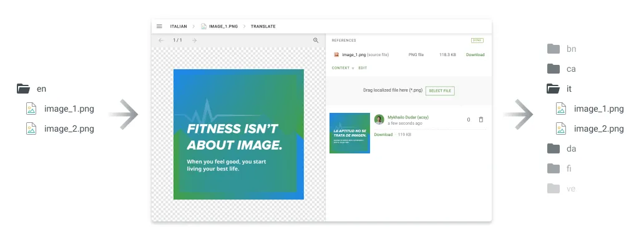Click the 'PNG file' type label
Screen dimensions: 644x237
click(x=416, y=55)
